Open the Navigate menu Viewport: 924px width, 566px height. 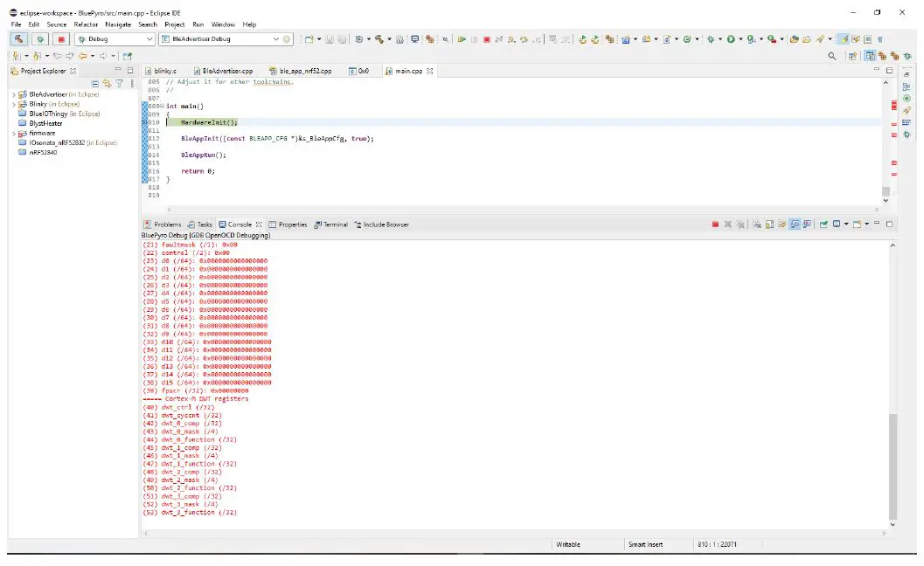(x=118, y=24)
